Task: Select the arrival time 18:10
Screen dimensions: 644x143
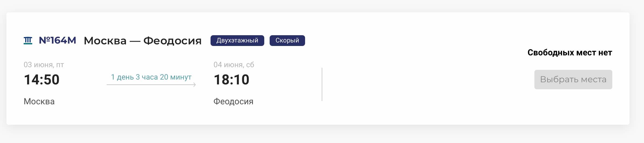Action: tap(231, 80)
